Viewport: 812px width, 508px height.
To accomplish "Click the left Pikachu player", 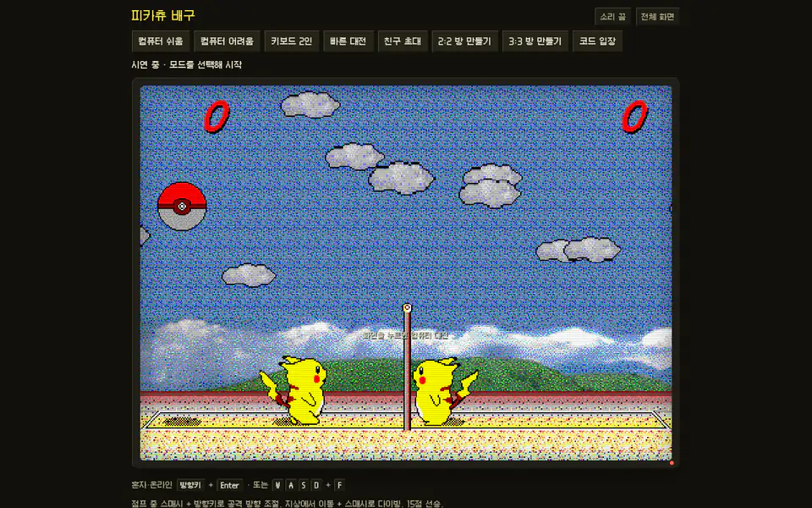I will click(294, 390).
